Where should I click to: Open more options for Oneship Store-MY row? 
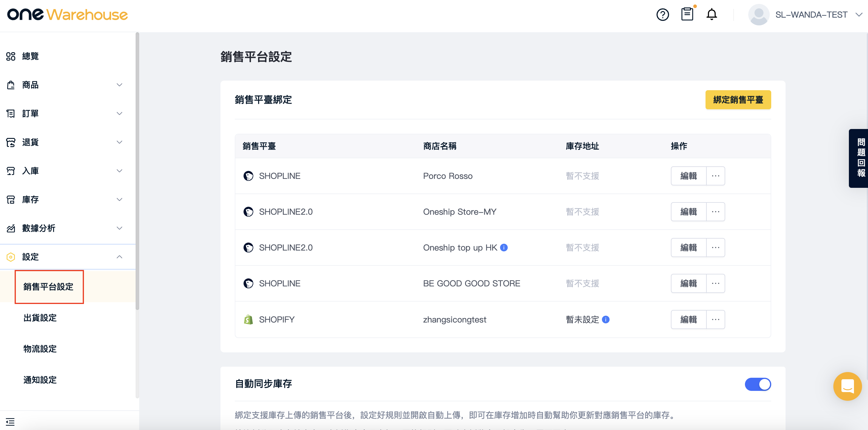[715, 212]
